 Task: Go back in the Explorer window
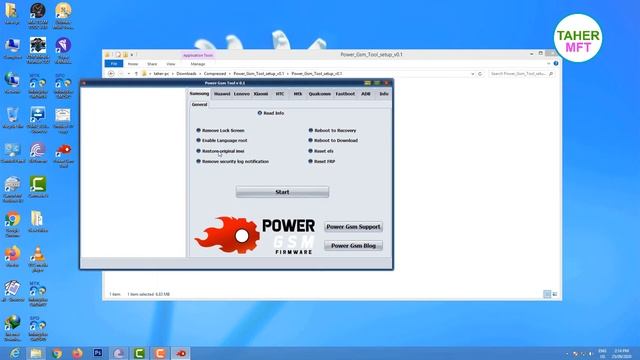click(111, 73)
